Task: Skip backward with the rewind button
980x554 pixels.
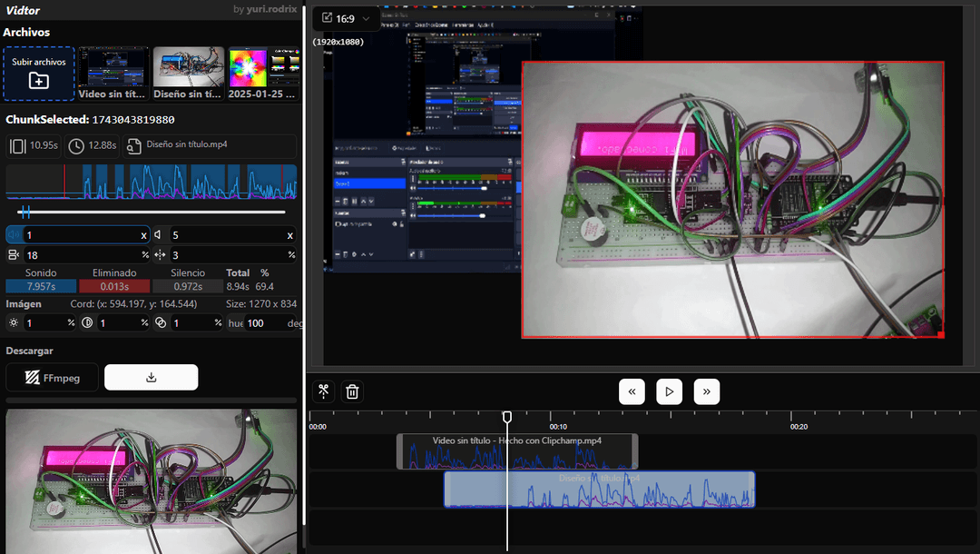Action: pos(632,391)
